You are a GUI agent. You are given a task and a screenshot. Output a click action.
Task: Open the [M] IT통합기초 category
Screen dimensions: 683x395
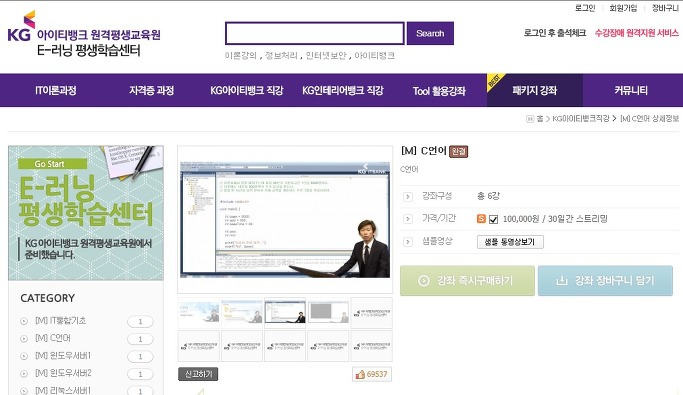click(x=61, y=321)
